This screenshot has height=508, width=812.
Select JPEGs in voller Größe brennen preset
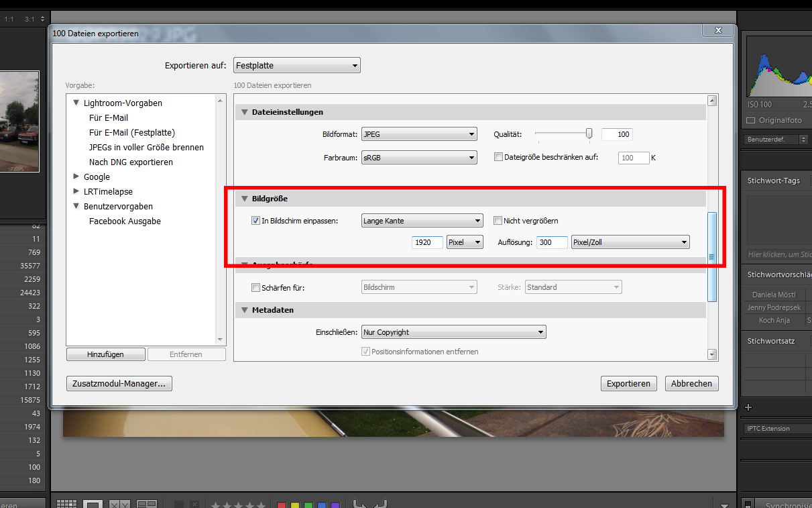pos(146,147)
